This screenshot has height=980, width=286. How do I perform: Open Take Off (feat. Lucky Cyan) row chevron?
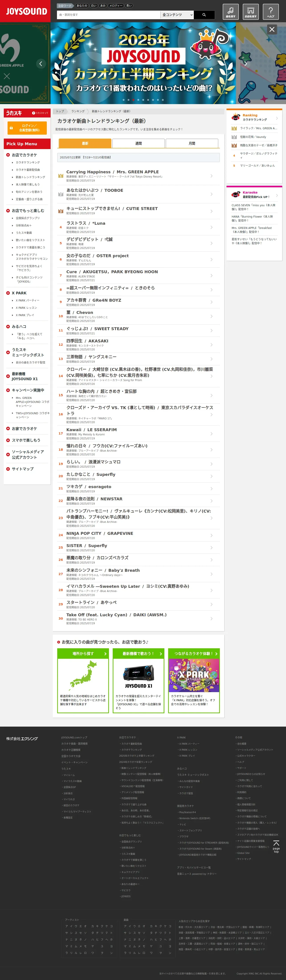coord(211,618)
